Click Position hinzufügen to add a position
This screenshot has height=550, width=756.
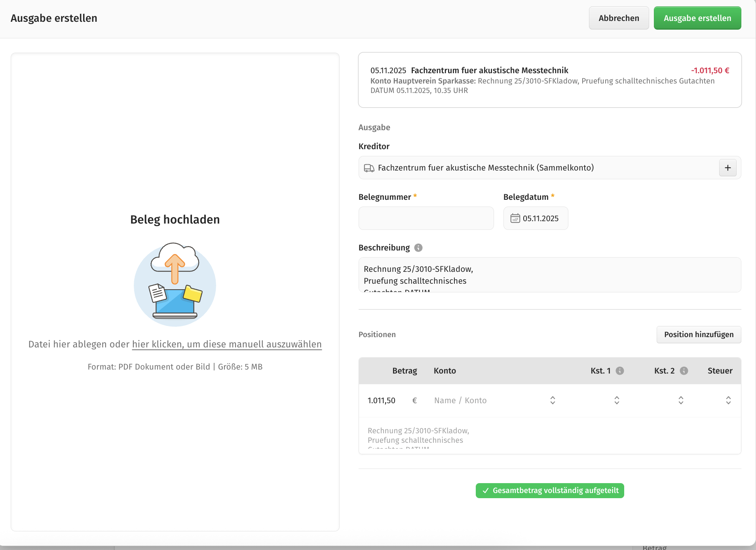699,335
